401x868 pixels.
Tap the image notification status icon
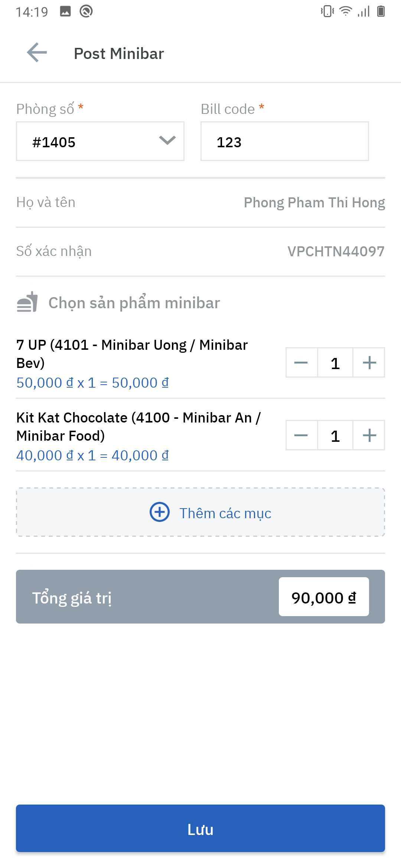[x=65, y=11]
